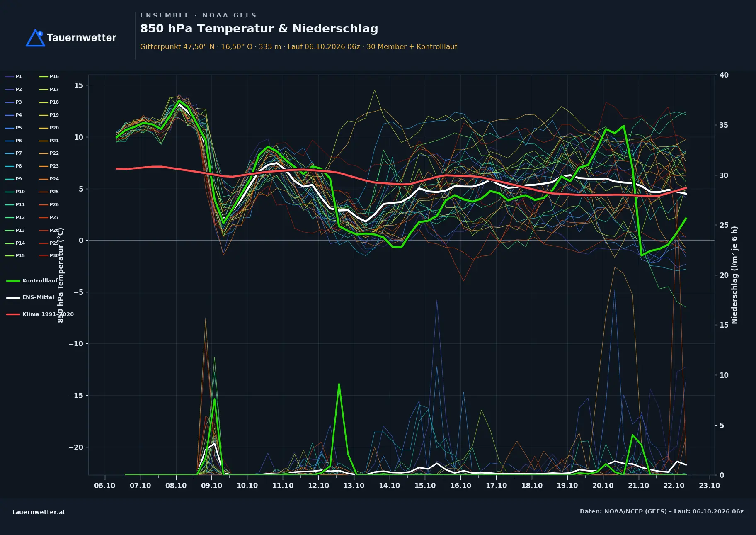Select member P8 in the legend
Image resolution: width=756 pixels, height=535 pixels.
click(14, 166)
